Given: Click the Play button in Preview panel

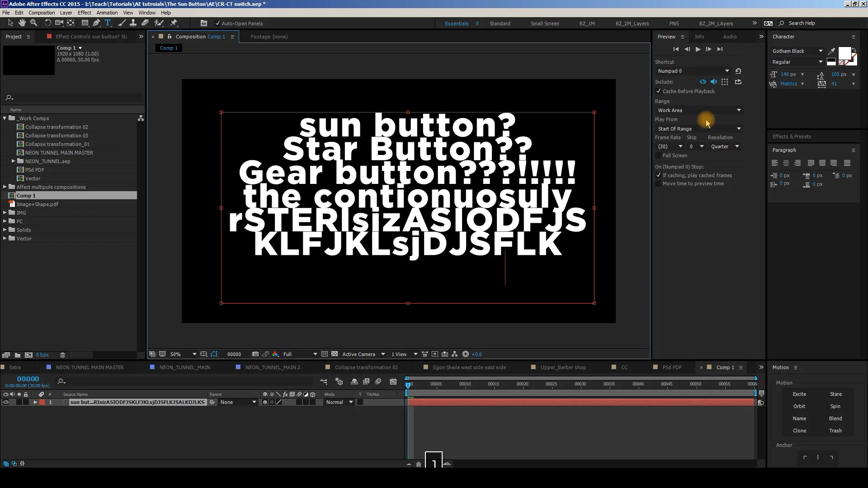Looking at the screenshot, I should click(698, 49).
